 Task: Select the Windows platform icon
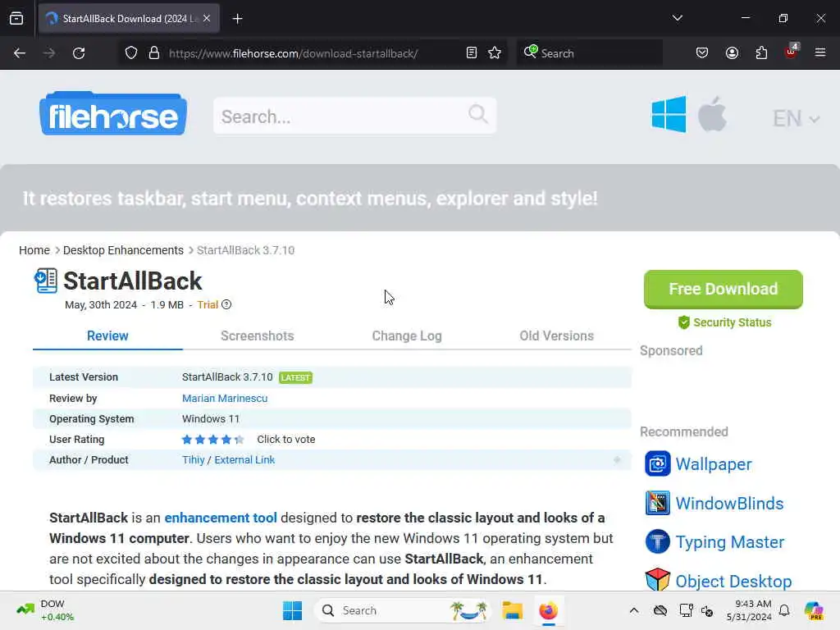pyautogui.click(x=669, y=114)
